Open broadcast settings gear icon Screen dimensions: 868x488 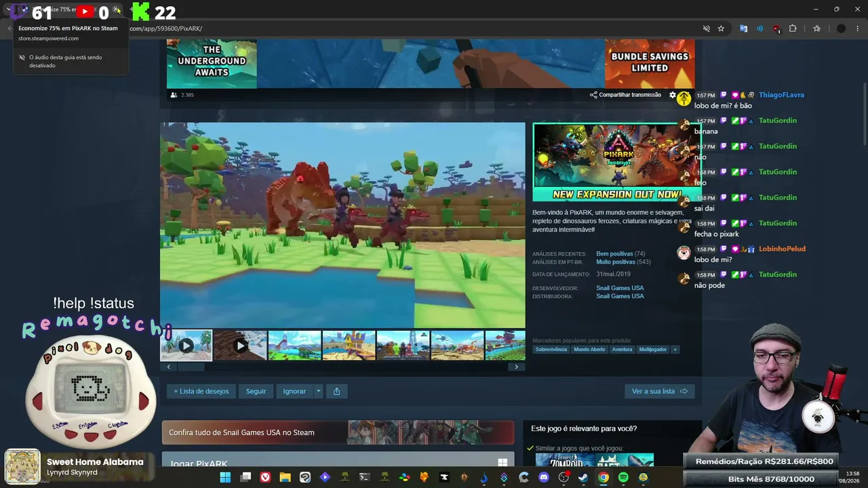click(673, 95)
